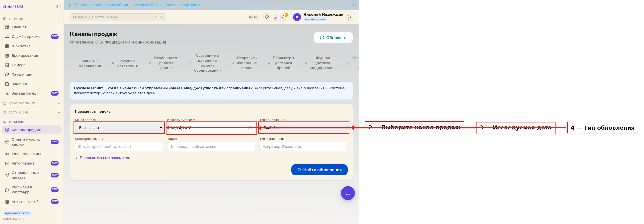This screenshot has width=644, height=224.
Task: Open the Тип обновления dropdown
Action: click(x=304, y=128)
